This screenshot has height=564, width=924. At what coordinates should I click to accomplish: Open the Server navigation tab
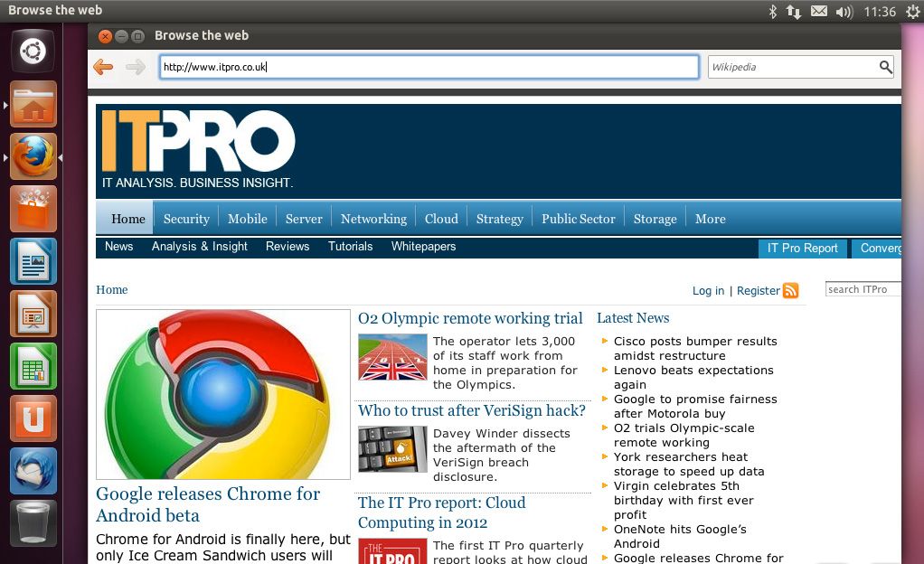point(304,219)
